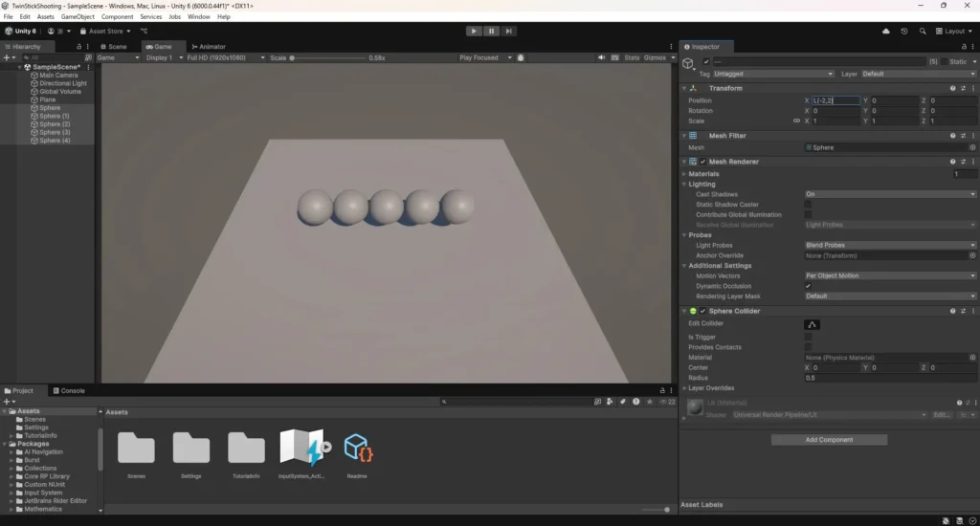
Task: Switch to the Console tab
Action: click(x=69, y=390)
